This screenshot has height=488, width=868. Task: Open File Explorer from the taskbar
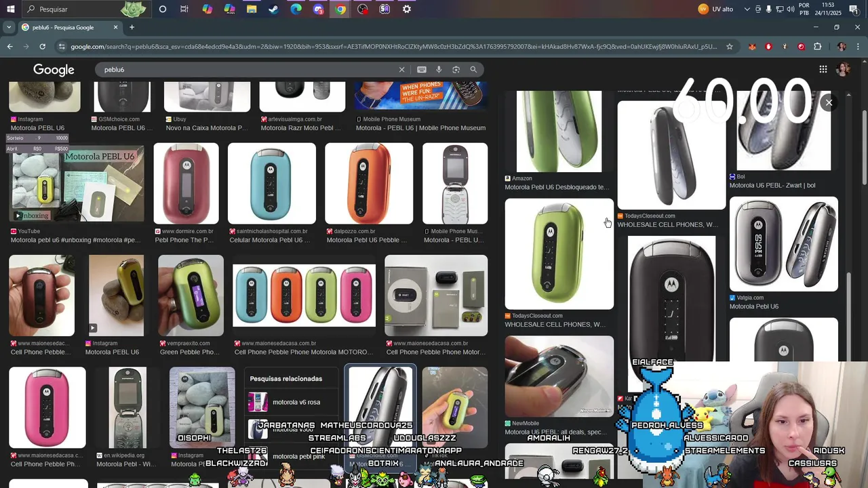pos(251,9)
